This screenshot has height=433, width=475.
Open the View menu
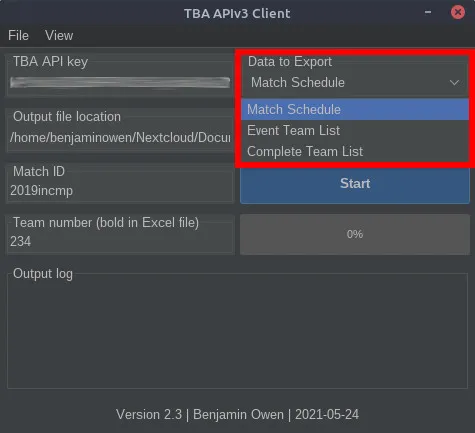click(59, 35)
